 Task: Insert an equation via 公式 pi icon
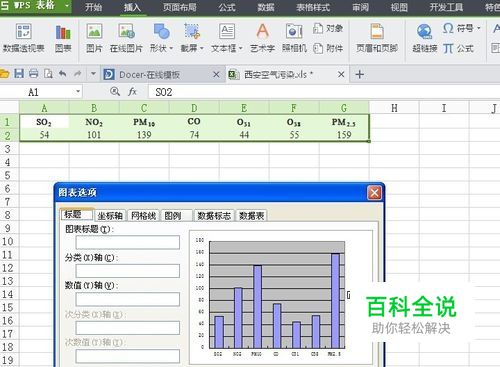click(x=458, y=49)
